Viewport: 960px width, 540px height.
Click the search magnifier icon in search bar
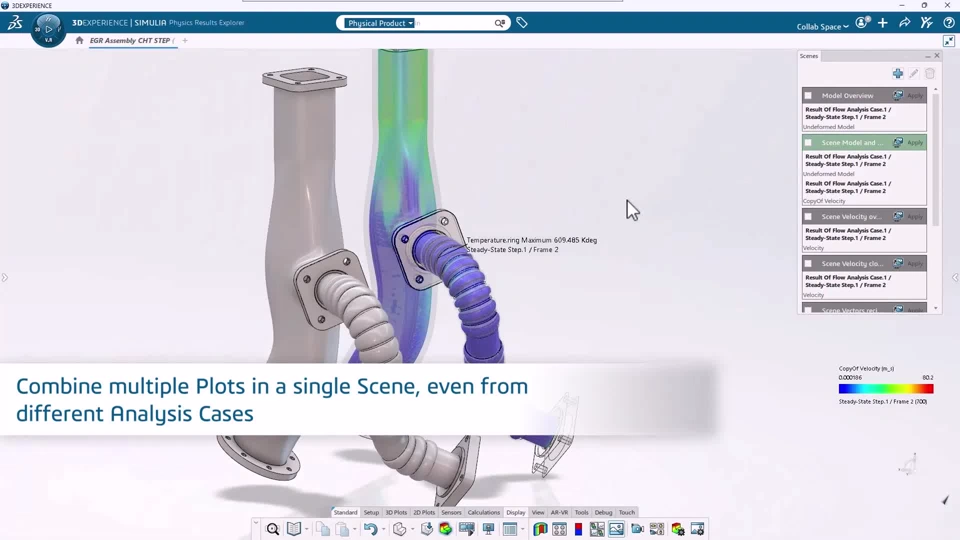pyautogui.click(x=500, y=23)
